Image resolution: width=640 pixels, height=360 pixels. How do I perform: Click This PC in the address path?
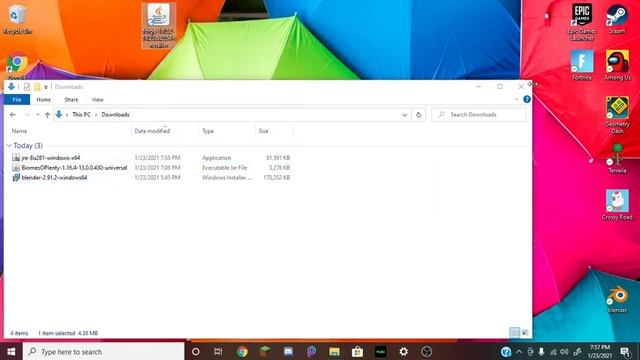tap(81, 115)
